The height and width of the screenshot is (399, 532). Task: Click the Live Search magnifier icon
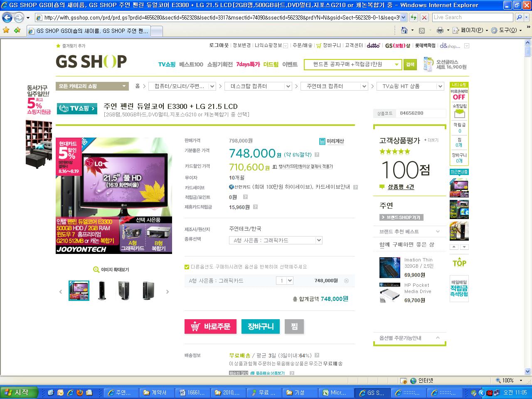tap(519, 17)
